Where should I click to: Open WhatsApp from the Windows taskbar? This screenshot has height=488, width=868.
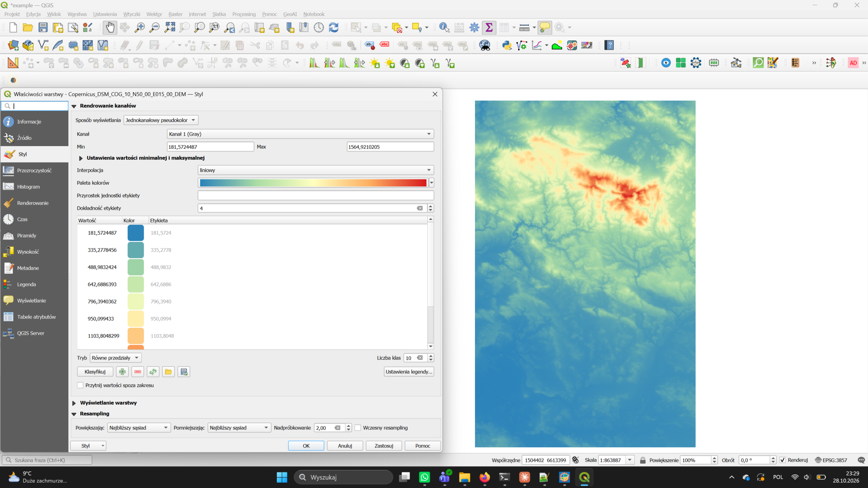(x=424, y=477)
